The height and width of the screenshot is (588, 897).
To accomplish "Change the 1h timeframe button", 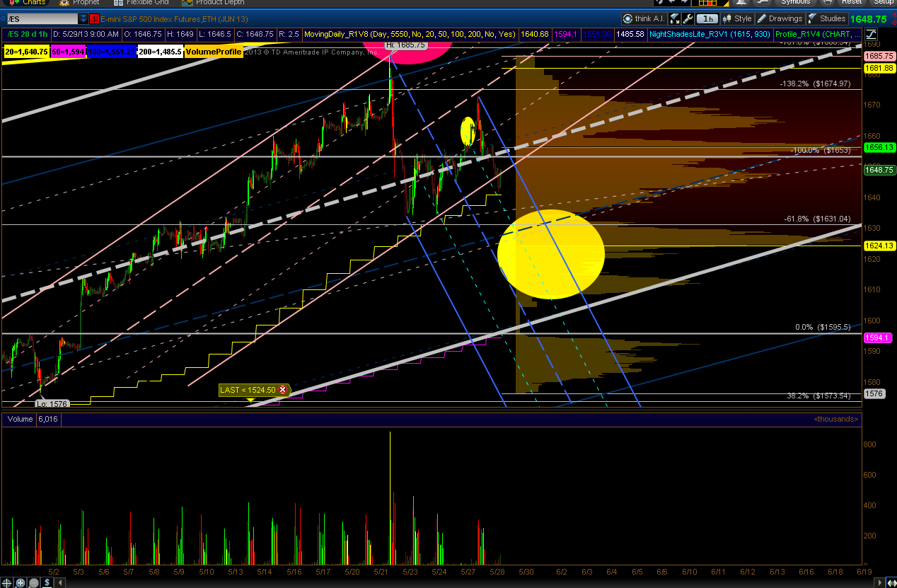I will [x=706, y=19].
